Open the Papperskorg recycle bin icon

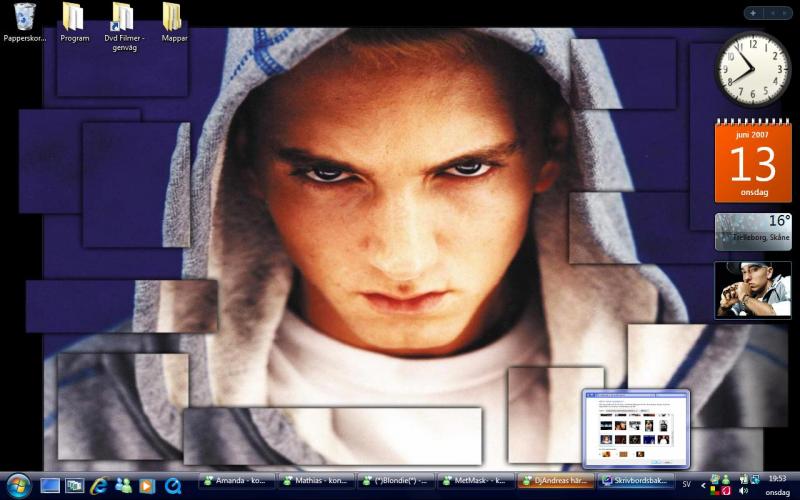pos(24,17)
